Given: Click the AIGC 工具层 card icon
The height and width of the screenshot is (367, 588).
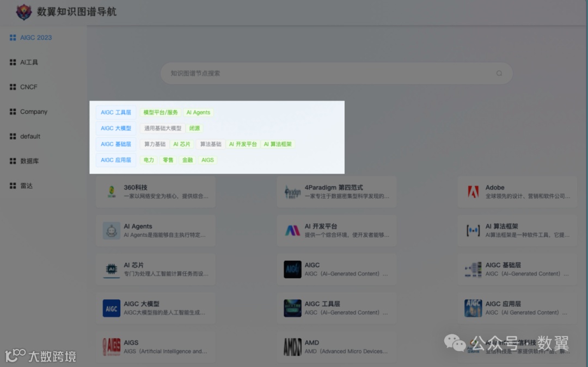Looking at the screenshot, I should click(292, 308).
